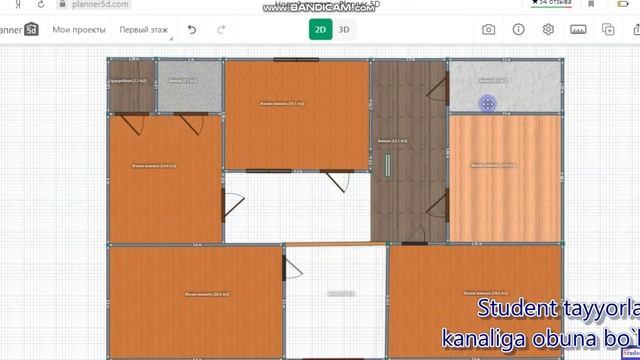The image size is (640, 360).
Task: Select the door at the corridor's bottom edge
Action: [416, 235]
